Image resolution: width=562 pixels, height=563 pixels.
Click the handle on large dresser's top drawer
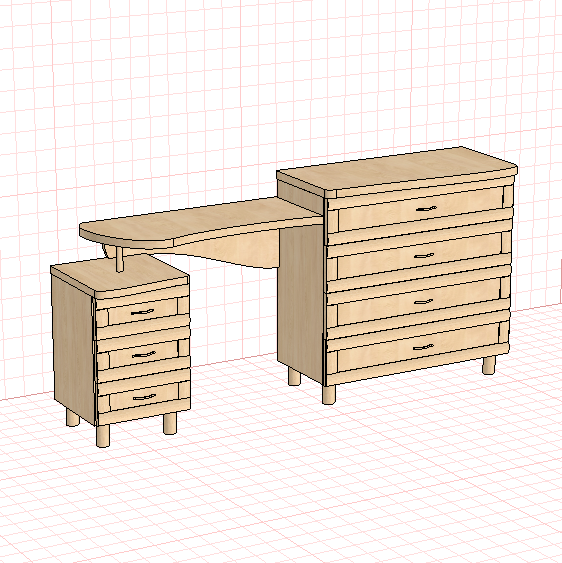pyautogui.click(x=426, y=209)
